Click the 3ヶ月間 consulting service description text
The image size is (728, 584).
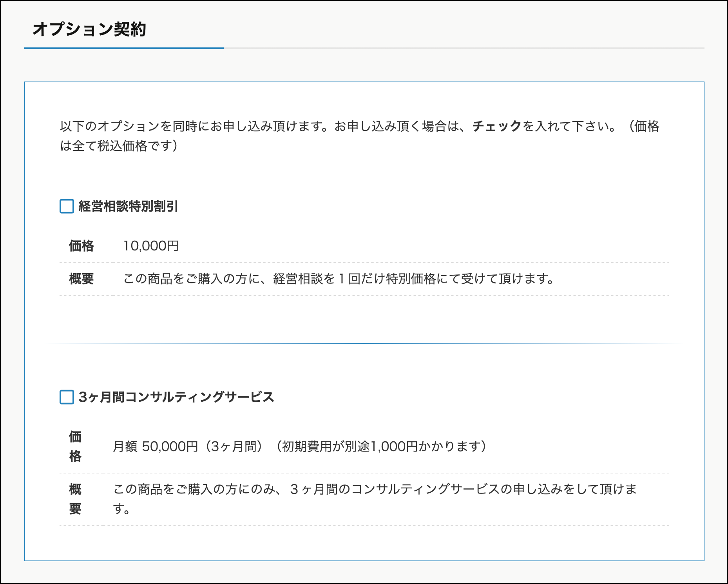click(x=375, y=489)
